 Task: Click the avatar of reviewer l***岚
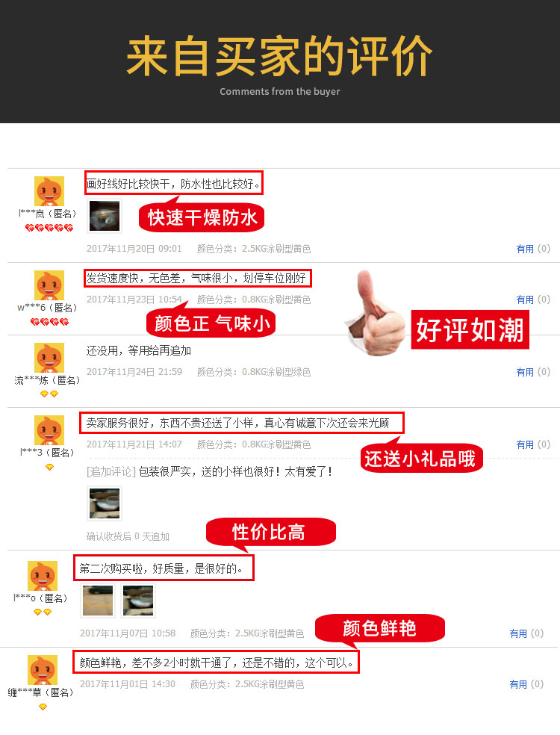[49, 191]
